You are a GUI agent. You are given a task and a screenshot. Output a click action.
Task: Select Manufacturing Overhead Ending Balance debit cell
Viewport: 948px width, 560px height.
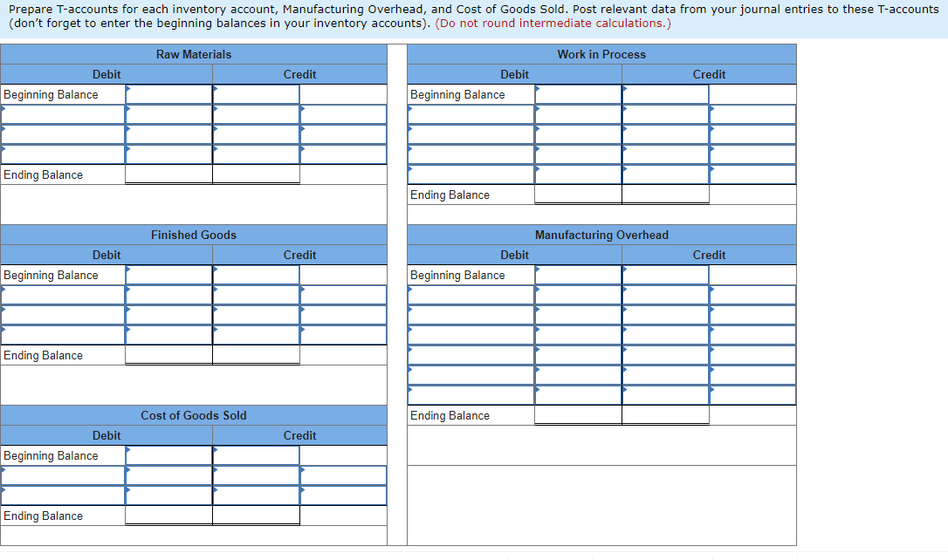coord(578,415)
